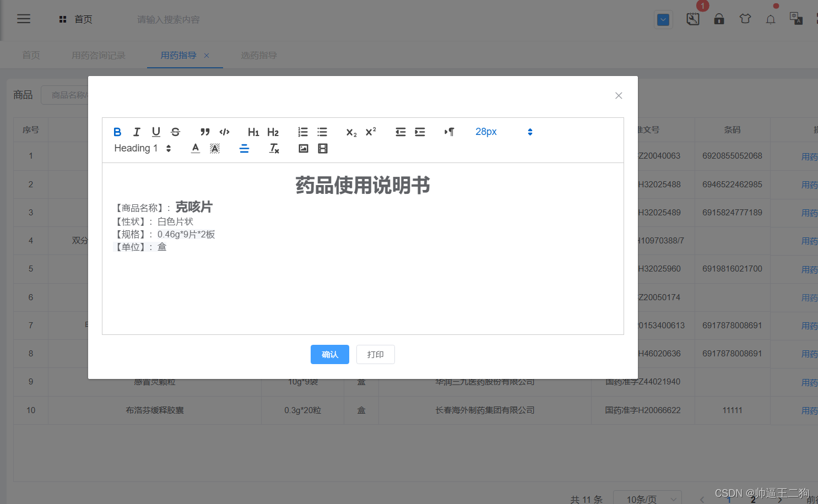Click the previous page arrow
Image resolution: width=818 pixels, height=504 pixels.
point(702,500)
